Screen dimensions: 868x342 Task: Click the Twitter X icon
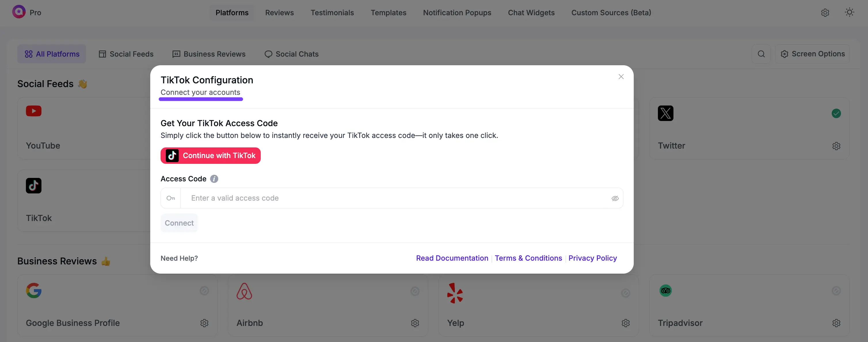tap(665, 114)
